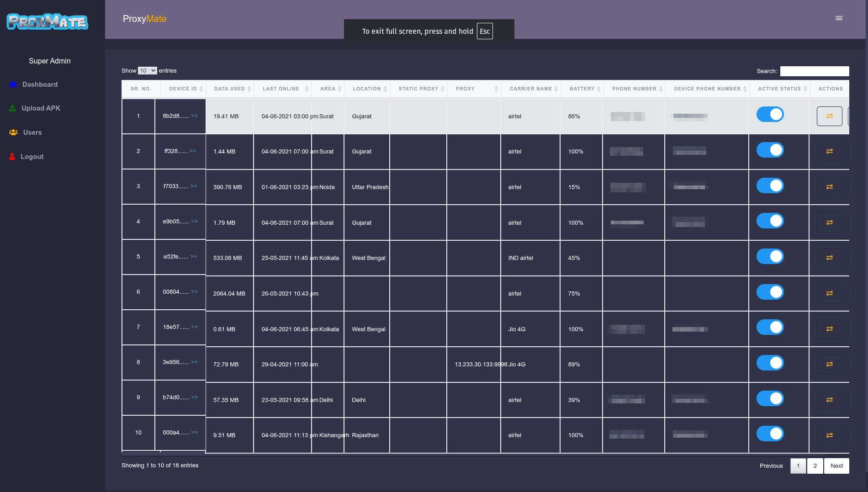
Task: Click the green Upload APK icon
Action: point(12,108)
